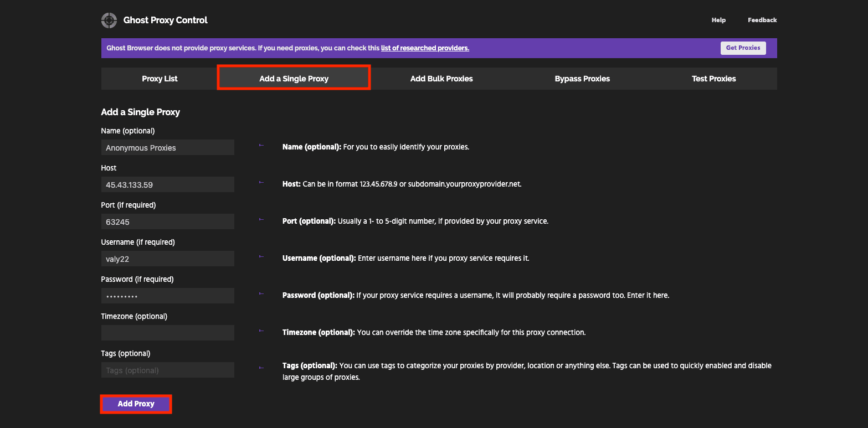The height and width of the screenshot is (428, 868).
Task: Open the Test Proxies tab
Action: [x=713, y=78]
